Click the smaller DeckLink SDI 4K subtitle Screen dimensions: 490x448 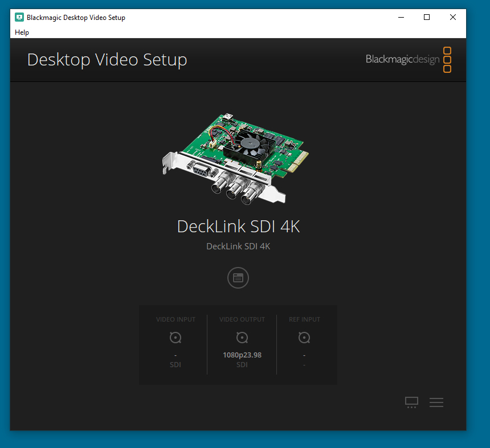coord(238,246)
